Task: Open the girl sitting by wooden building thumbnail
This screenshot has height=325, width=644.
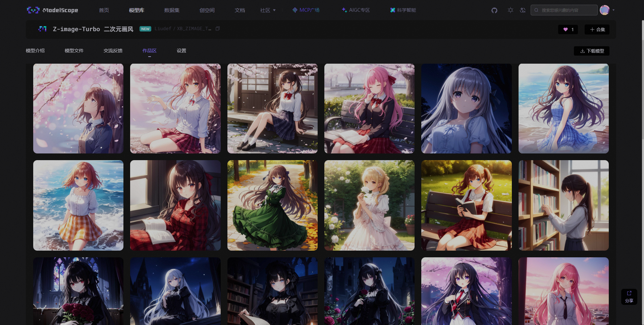Action: click(272, 109)
